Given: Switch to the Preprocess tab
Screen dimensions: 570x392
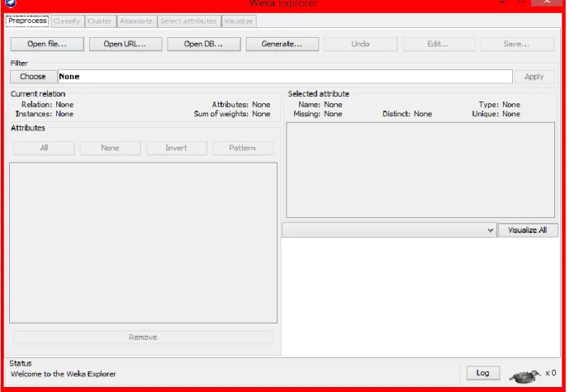Looking at the screenshot, I should click(x=27, y=21).
